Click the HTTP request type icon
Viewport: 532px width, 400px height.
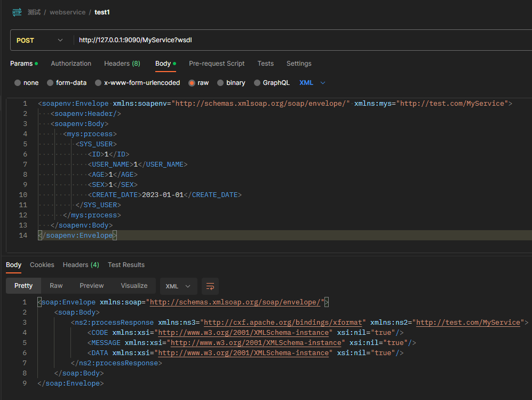pos(17,12)
